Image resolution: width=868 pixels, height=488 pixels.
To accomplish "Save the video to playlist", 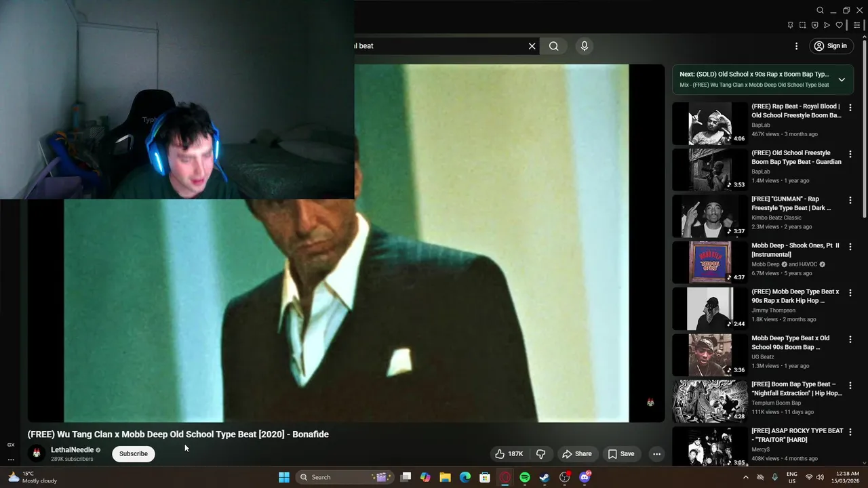I will click(621, 454).
